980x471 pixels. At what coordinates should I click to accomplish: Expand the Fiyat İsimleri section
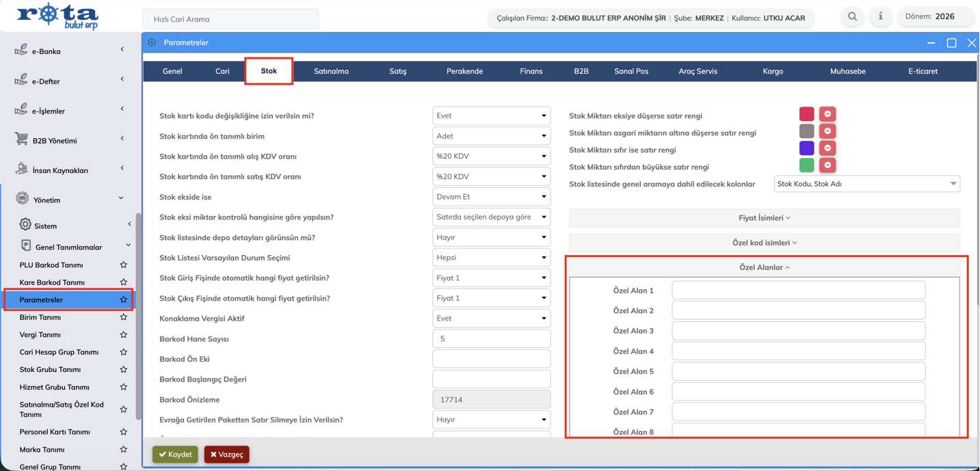point(764,218)
